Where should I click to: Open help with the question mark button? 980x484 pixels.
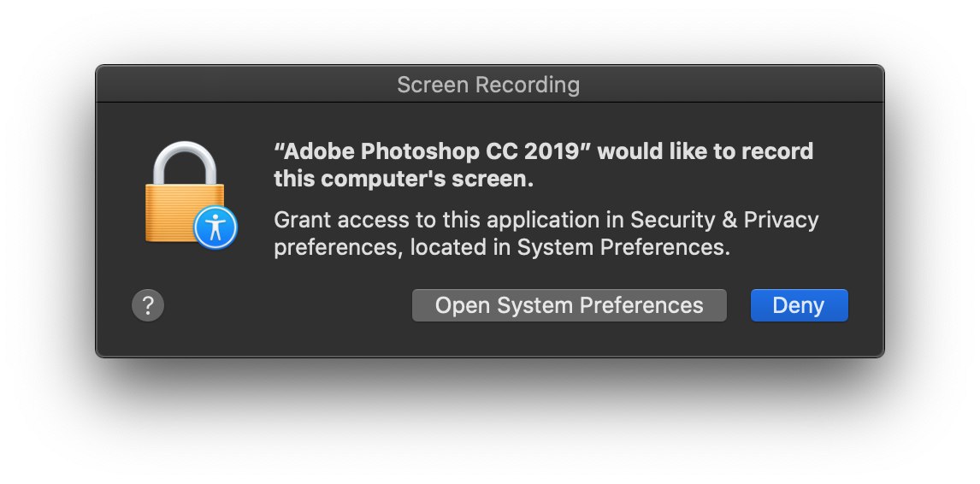[x=148, y=305]
